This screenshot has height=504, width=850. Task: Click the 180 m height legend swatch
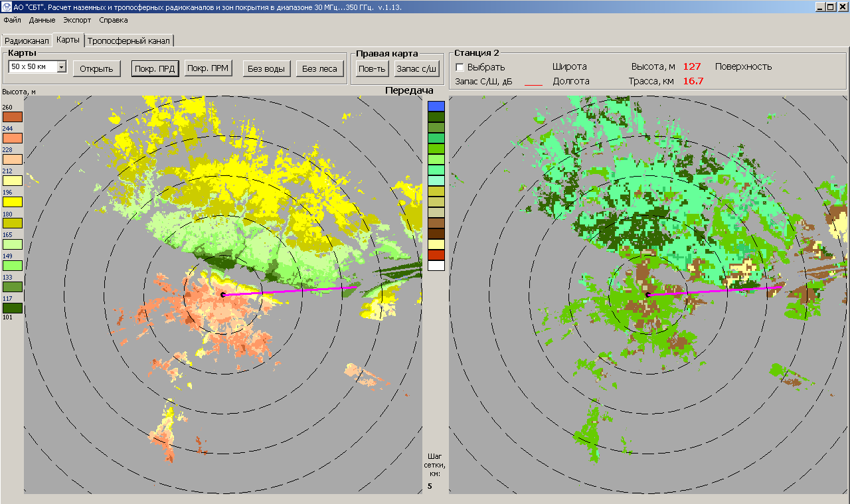(x=13, y=223)
